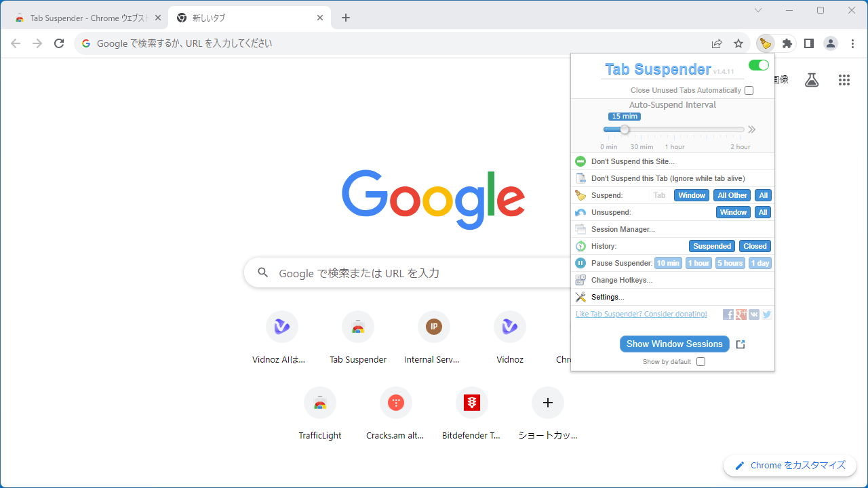Click the Tab Suspender extension toolbar icon
The height and width of the screenshot is (488, 868).
click(766, 43)
